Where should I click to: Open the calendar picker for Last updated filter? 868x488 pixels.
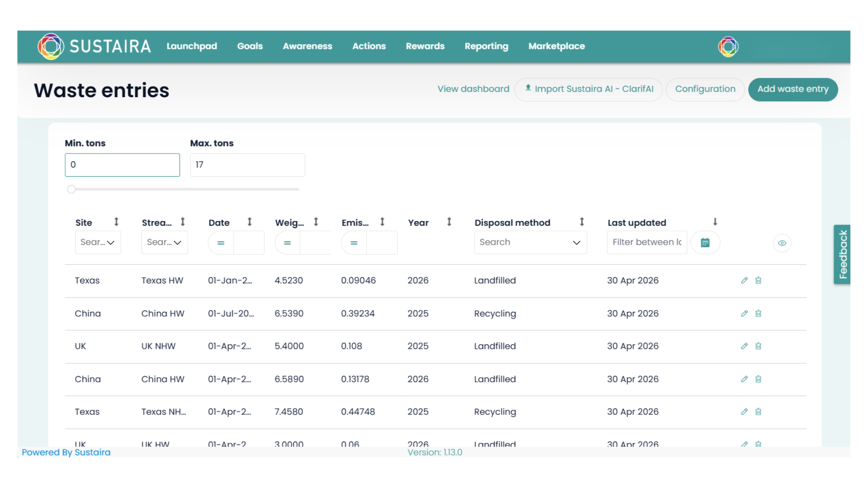pos(705,242)
